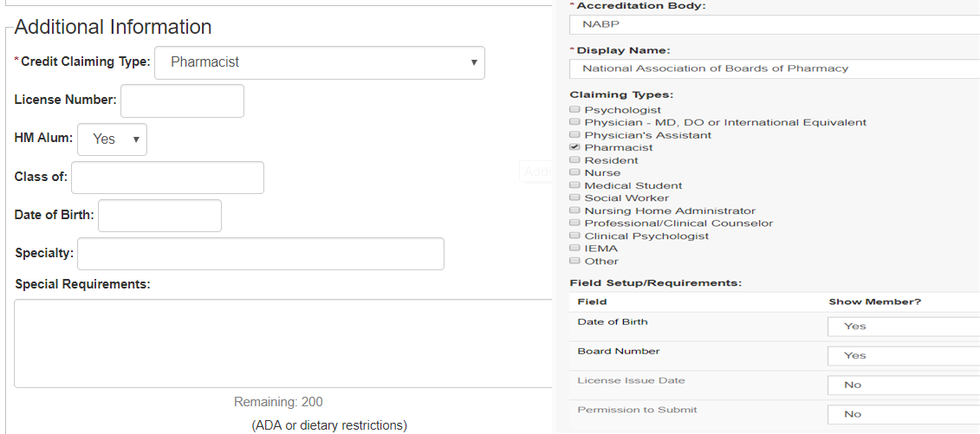The image size is (980, 434).
Task: Click the Class of text field
Action: [x=167, y=178]
